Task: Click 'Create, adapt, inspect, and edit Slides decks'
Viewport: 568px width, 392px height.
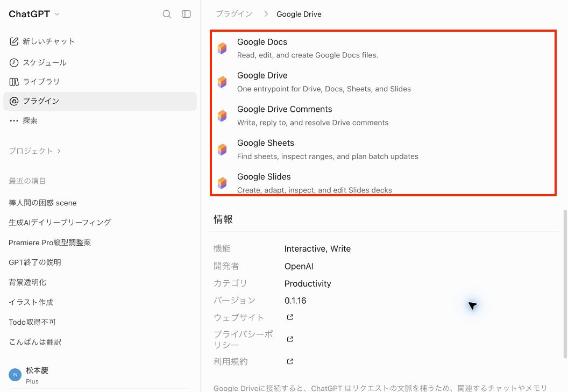Action: (x=315, y=190)
